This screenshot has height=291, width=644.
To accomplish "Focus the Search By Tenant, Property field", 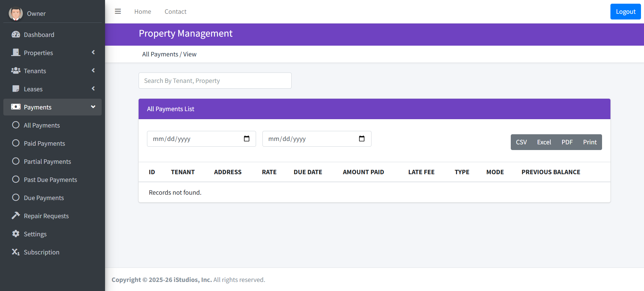I will pyautogui.click(x=215, y=81).
